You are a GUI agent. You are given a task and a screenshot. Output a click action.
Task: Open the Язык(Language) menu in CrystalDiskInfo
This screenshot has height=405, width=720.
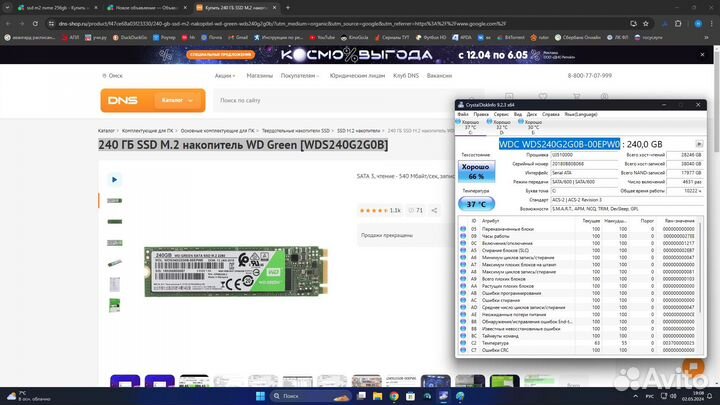pos(580,114)
